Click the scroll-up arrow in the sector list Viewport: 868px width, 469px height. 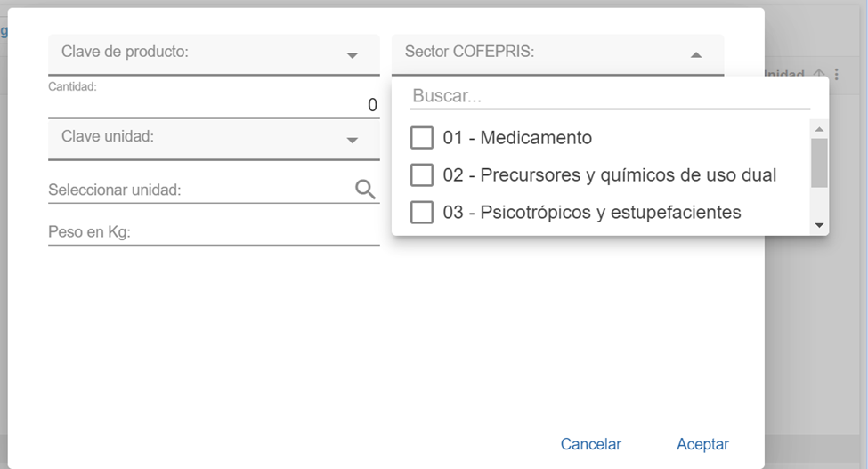pos(819,129)
